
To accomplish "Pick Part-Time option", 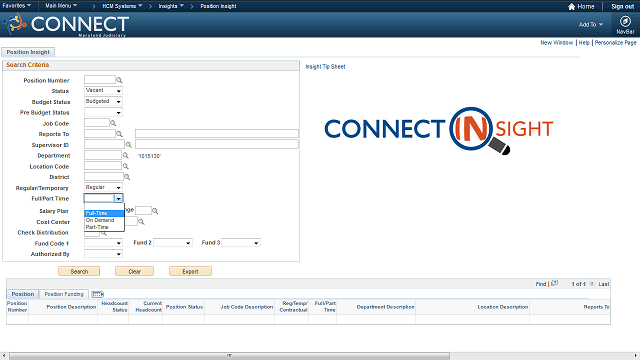I will pos(104,227).
